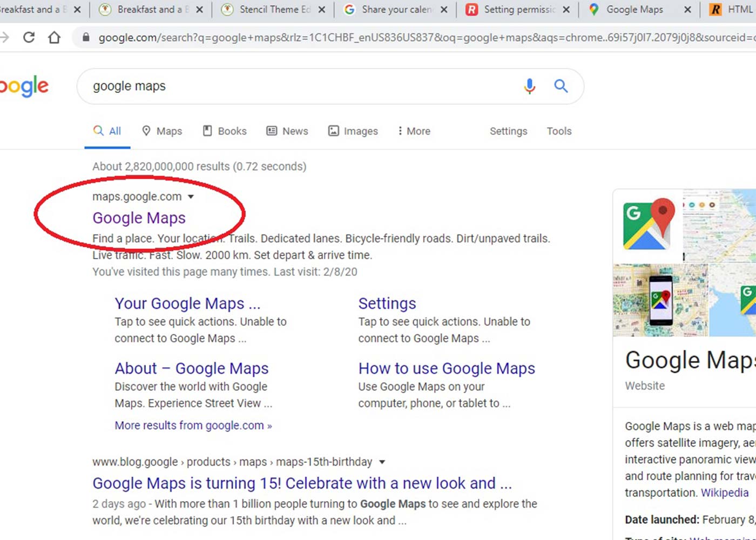Image resolution: width=756 pixels, height=540 pixels.
Task: Go to the browser home page icon
Action: pos(54,37)
